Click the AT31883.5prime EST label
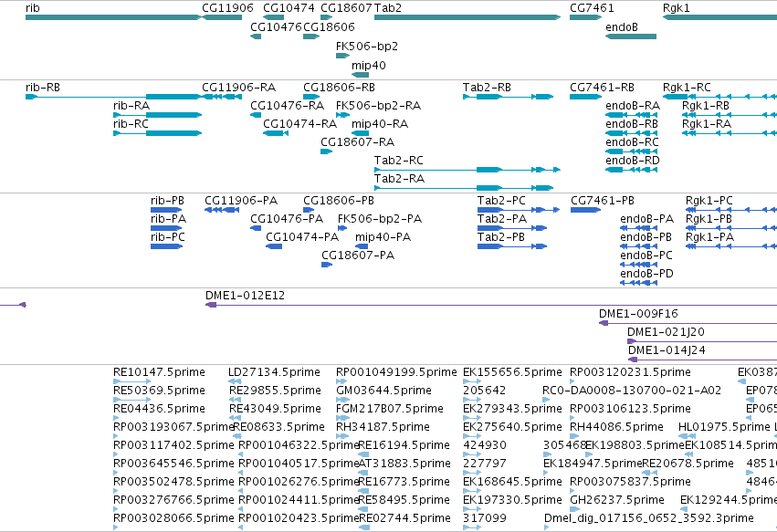Screen dimensions: 777x532 pos(404,464)
